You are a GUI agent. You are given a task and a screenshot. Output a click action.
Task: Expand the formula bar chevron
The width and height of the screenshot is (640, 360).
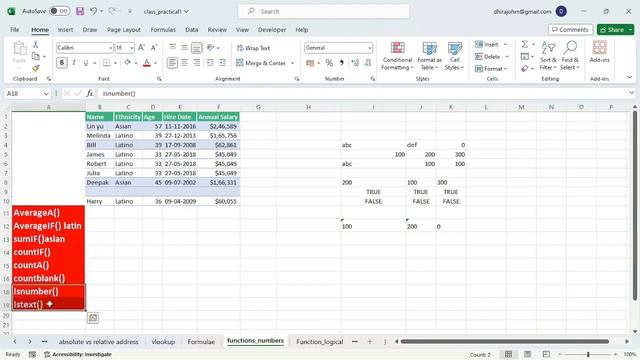[x=631, y=93]
